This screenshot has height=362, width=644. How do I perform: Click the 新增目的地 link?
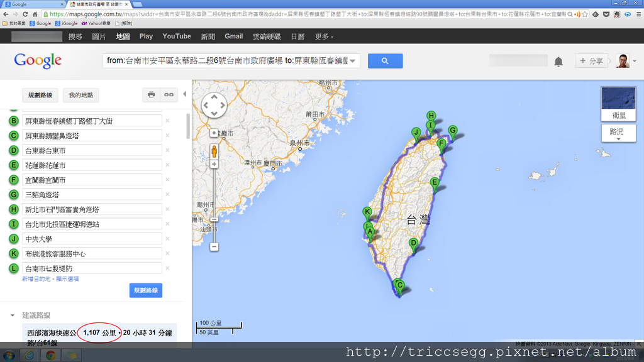point(36,278)
